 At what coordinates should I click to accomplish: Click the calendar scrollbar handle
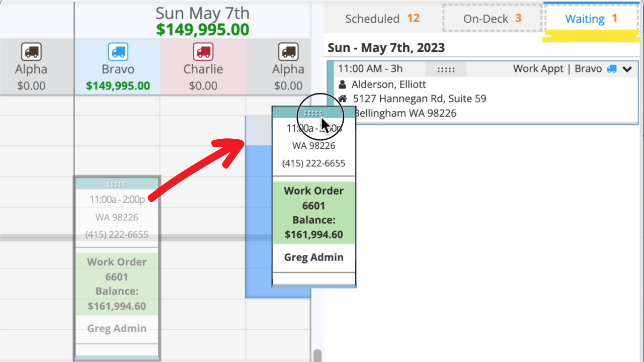coord(317,355)
